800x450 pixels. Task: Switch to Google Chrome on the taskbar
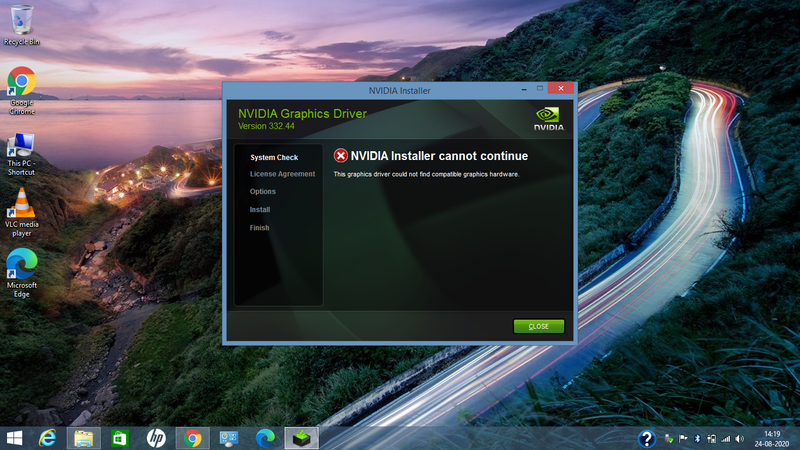pyautogui.click(x=192, y=438)
